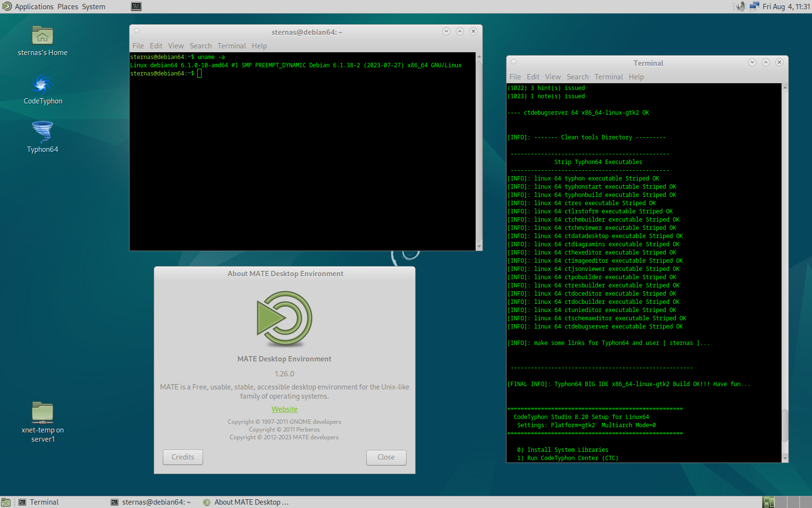Open Search menu in right Terminal window

point(577,77)
